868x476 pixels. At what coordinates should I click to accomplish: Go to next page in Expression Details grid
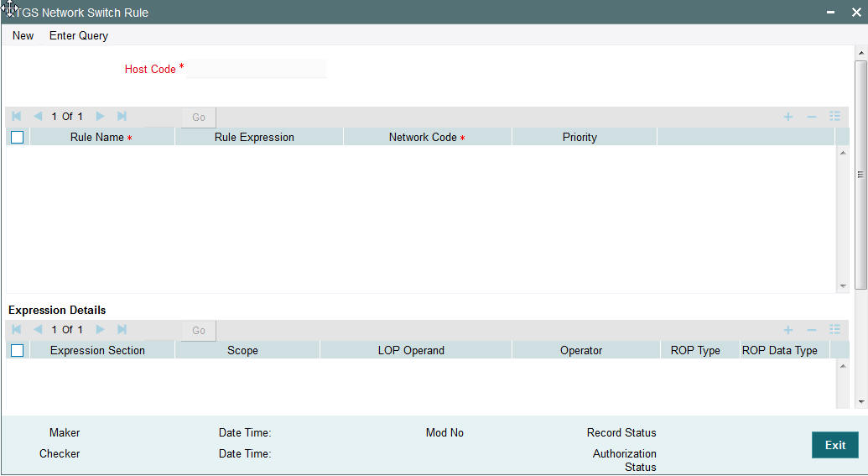pos(100,330)
